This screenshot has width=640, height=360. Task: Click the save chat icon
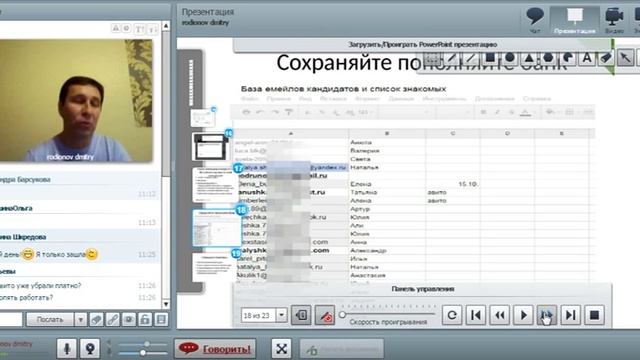161,320
